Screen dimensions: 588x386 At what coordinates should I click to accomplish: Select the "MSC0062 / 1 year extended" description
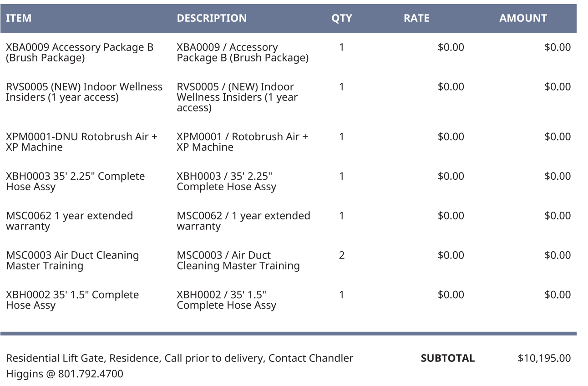[x=243, y=216]
